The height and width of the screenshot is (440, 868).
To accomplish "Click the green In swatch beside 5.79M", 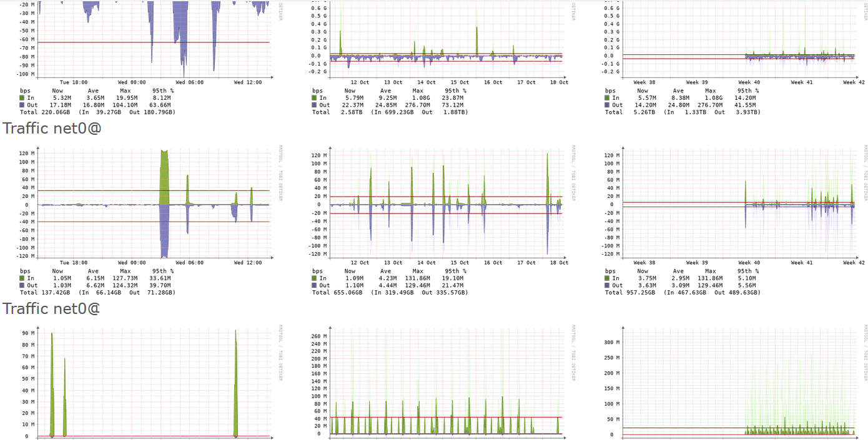I will coord(314,98).
